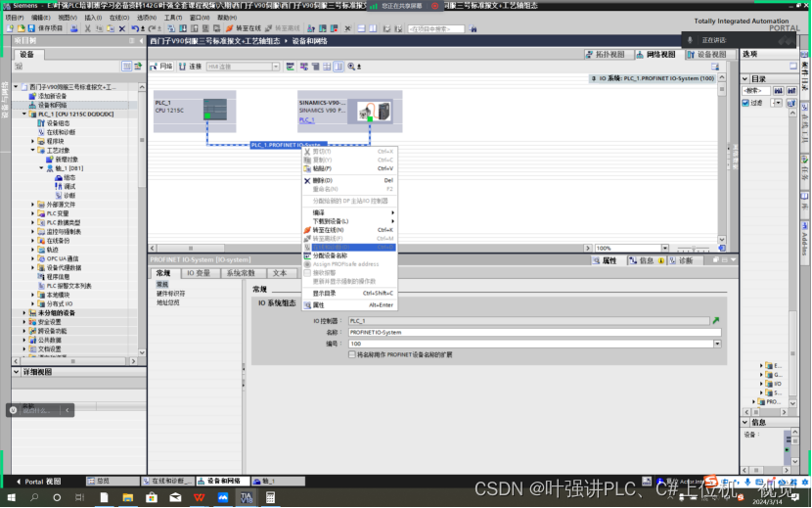The image size is (812, 508).
Task: Open 诊断 diagnostics under 轴_1
Action: pyautogui.click(x=69, y=196)
